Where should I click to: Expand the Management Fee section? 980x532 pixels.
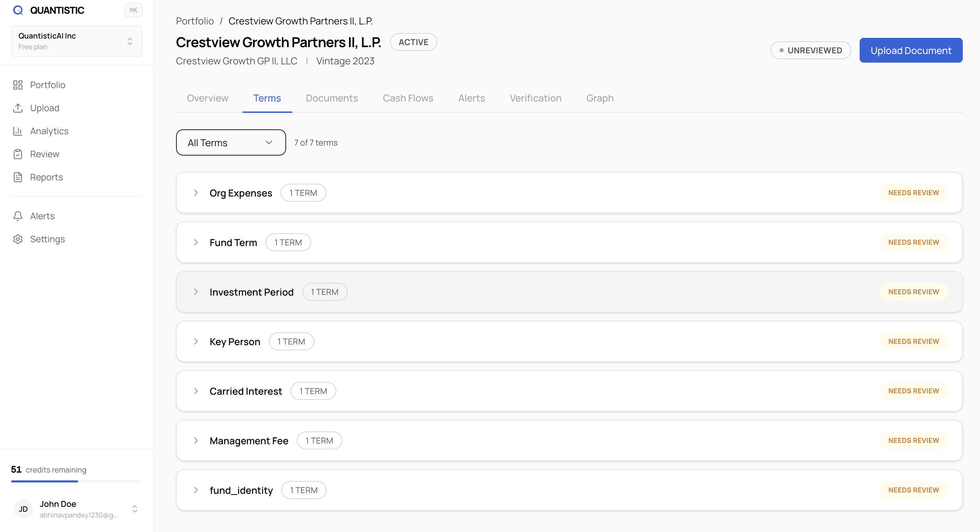[x=196, y=440]
